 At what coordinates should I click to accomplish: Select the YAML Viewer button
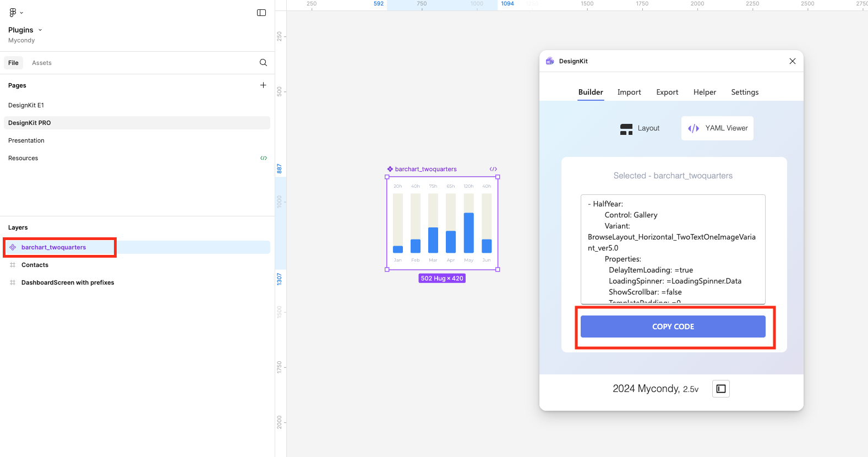(718, 128)
